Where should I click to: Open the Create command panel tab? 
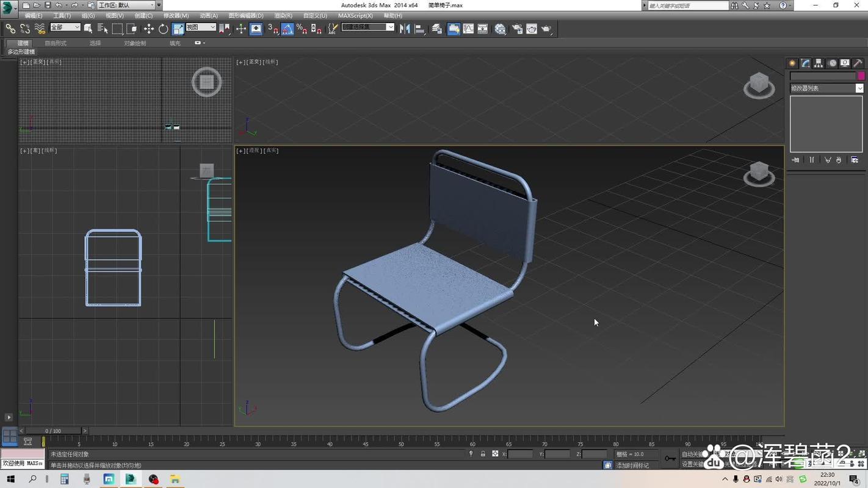792,63
